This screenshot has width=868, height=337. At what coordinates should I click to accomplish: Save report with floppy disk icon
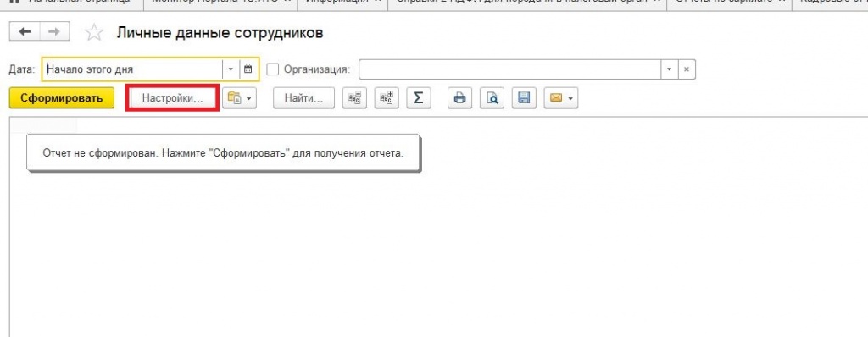524,98
